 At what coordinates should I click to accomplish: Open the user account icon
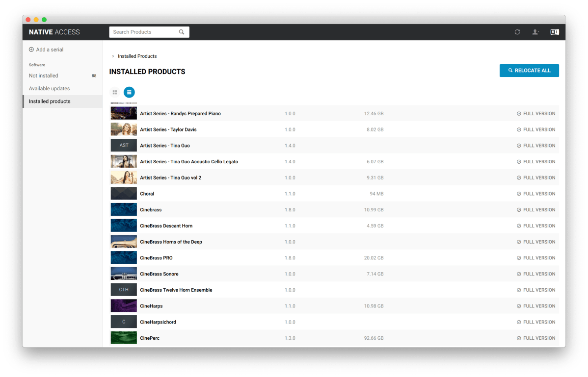535,32
